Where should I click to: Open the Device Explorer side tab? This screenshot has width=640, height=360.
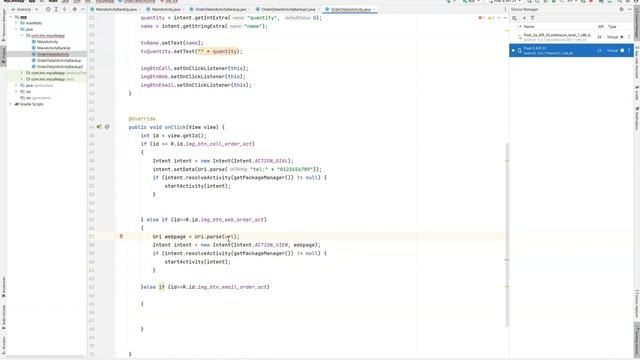(x=636, y=304)
